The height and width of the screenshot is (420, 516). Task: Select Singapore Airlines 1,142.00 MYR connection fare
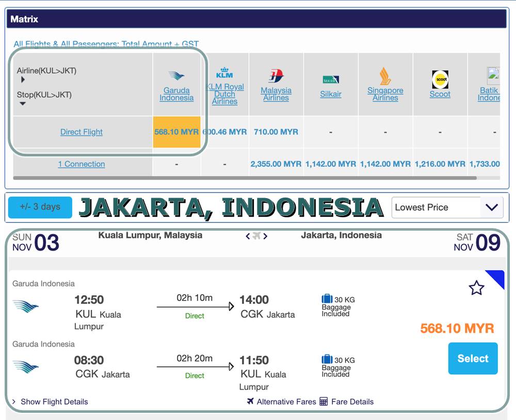[x=385, y=164]
